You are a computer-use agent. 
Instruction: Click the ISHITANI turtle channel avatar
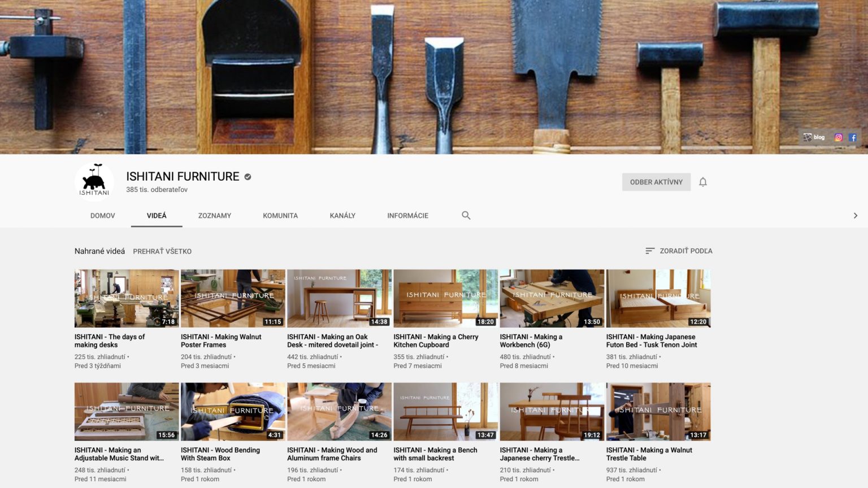click(94, 182)
